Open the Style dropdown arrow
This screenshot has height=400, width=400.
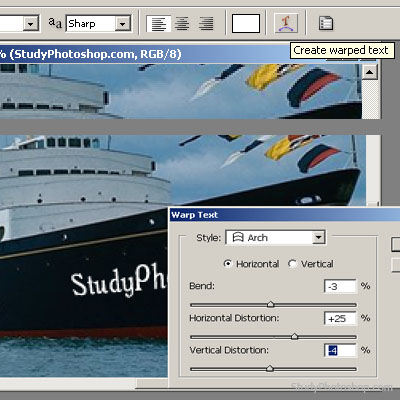click(x=318, y=237)
